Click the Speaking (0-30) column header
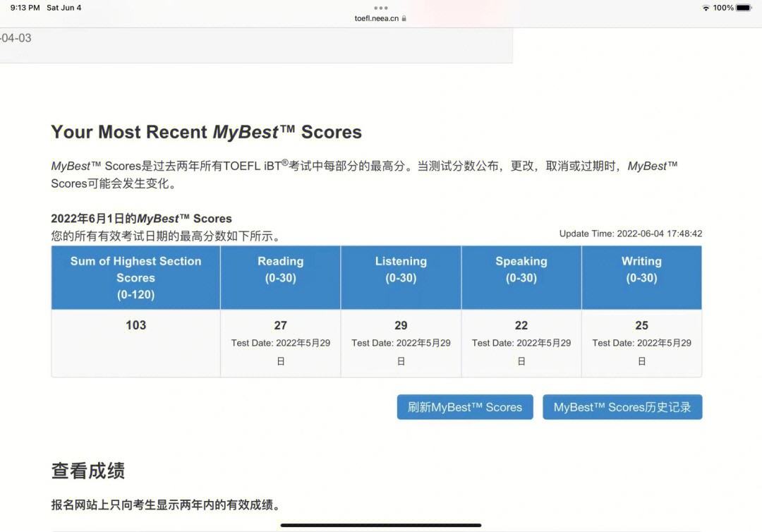Viewport: 762px width, 532px height. [x=521, y=277]
